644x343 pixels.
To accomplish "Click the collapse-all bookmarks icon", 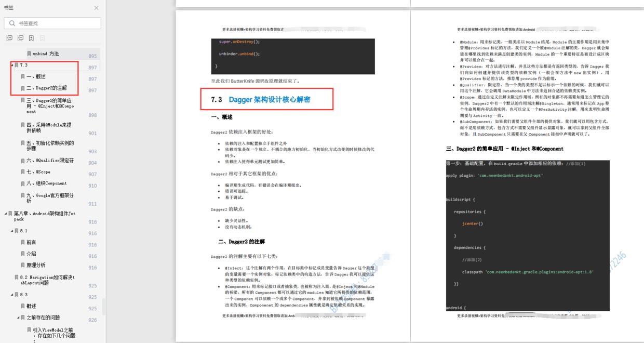I will tap(20, 38).
